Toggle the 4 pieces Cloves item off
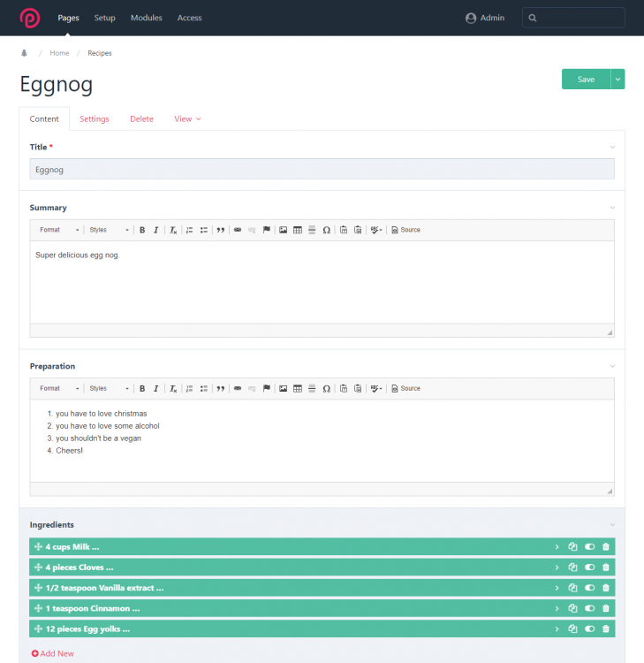 [589, 568]
